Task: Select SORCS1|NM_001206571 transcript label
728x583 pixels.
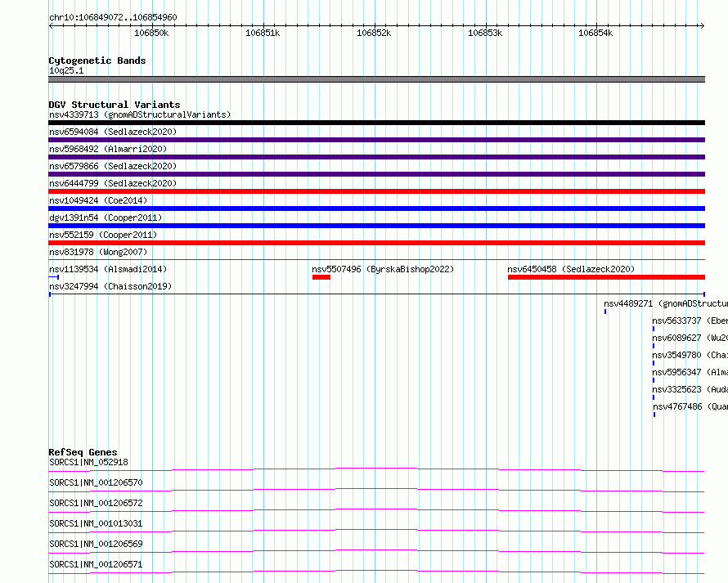Action: pyautogui.click(x=96, y=564)
